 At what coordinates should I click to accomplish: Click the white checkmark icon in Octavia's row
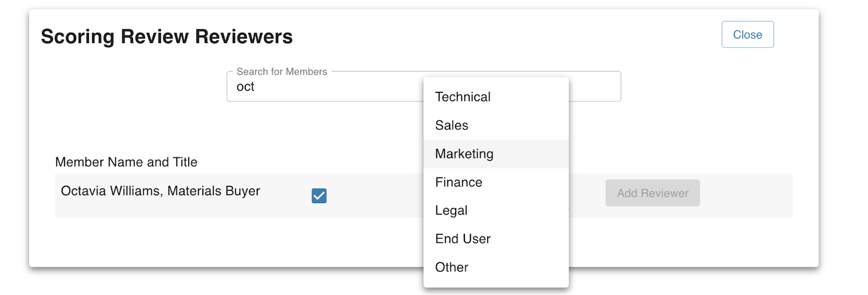point(319,196)
